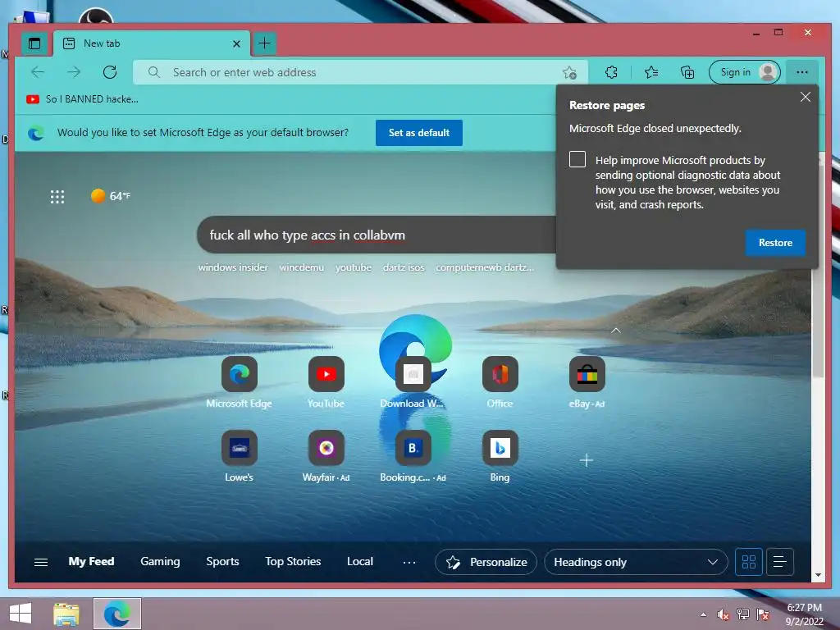Screen dimensions: 840x630
Task: Select 'youtube' search suggestion
Action: 353,267
